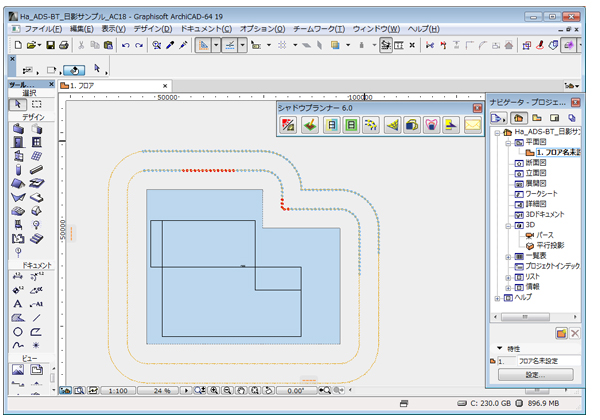This screenshot has width=600, height=420.
Task: Click the 0.00° orientation button
Action: [296, 391]
